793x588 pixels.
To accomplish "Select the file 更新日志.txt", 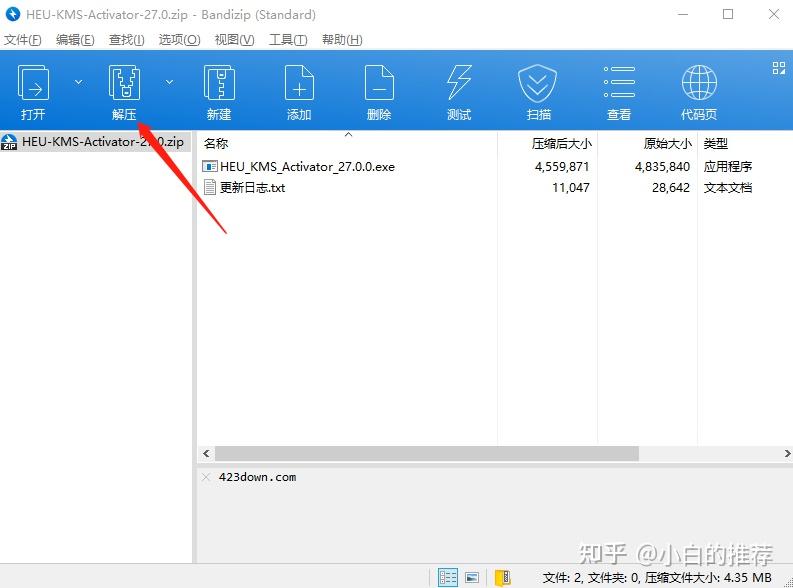I will coord(244,188).
